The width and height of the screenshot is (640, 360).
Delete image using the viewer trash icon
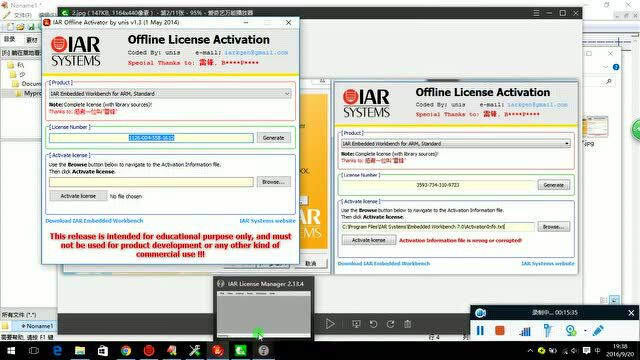point(407,324)
